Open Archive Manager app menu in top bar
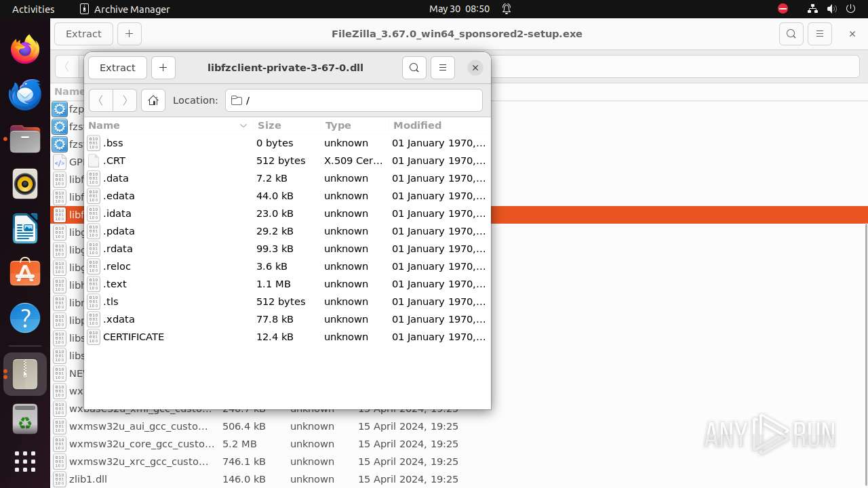The width and height of the screenshot is (868, 488). click(x=125, y=9)
